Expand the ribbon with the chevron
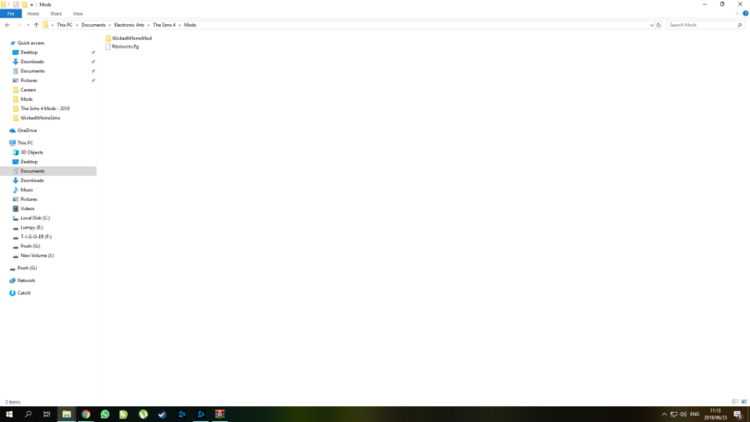Screen dimensions: 750x422 pos(737,13)
